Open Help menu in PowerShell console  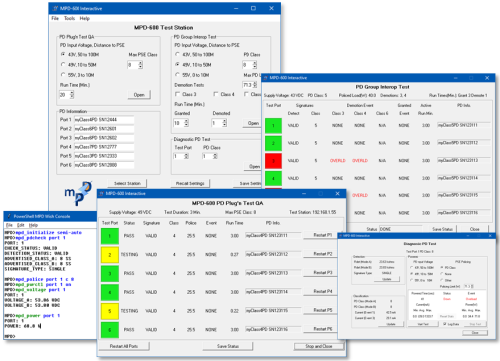coord(33,225)
